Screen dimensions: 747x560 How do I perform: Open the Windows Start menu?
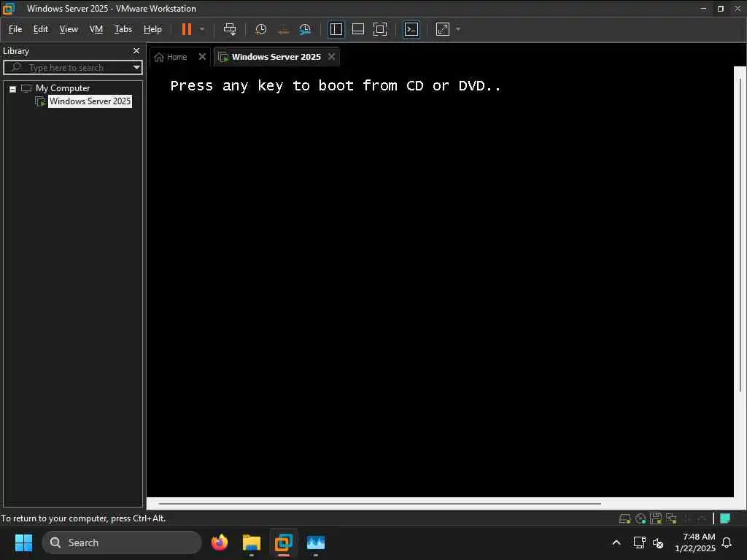[x=23, y=542]
